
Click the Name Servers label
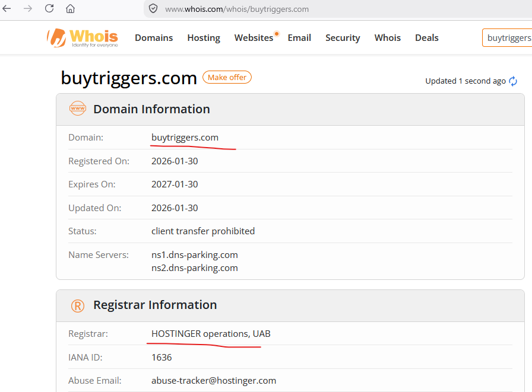(x=99, y=255)
